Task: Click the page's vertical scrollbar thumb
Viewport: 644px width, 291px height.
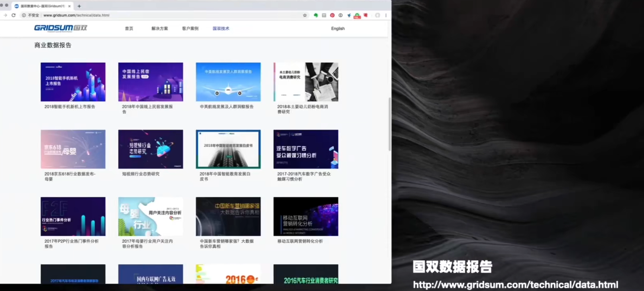Action: tap(389, 124)
